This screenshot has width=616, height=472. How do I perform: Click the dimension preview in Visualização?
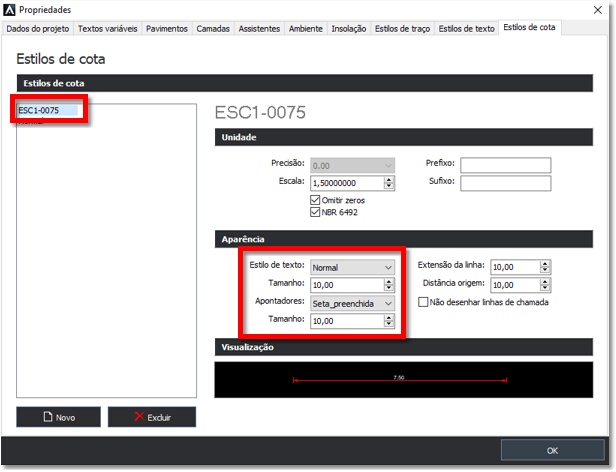click(398, 380)
